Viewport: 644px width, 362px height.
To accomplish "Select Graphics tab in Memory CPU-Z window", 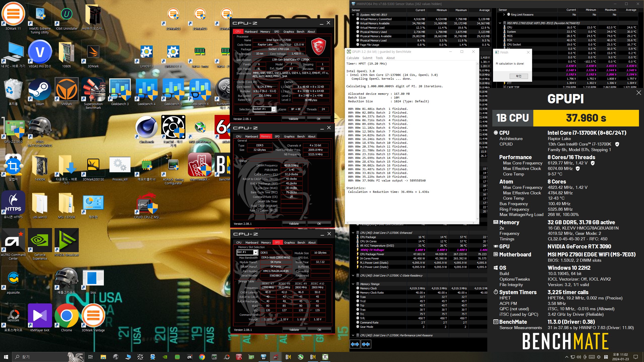I will pos(289,137).
